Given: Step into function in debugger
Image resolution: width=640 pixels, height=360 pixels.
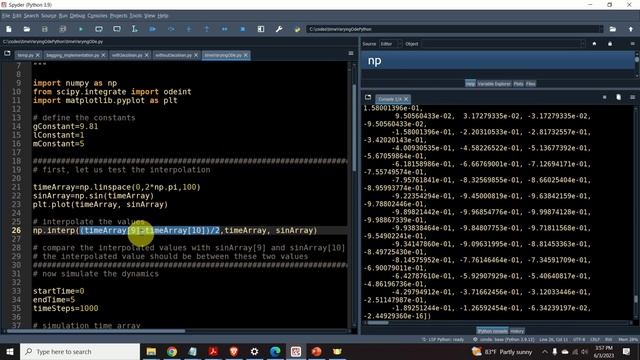Looking at the screenshot, I should coord(189,29).
